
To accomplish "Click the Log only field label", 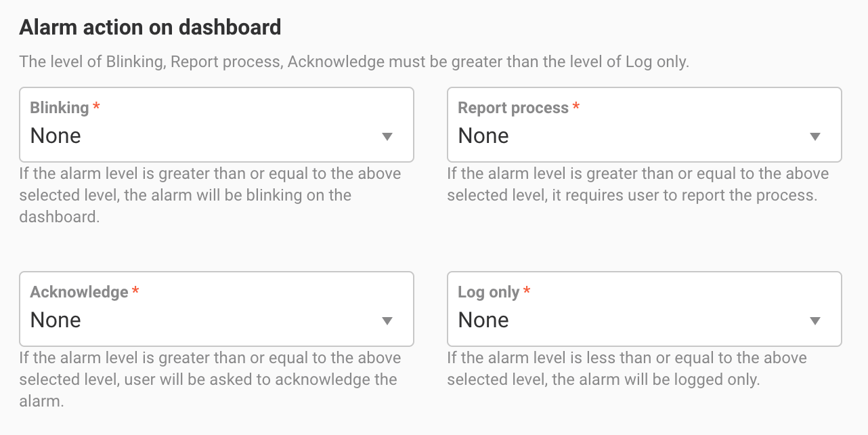I will (x=488, y=292).
